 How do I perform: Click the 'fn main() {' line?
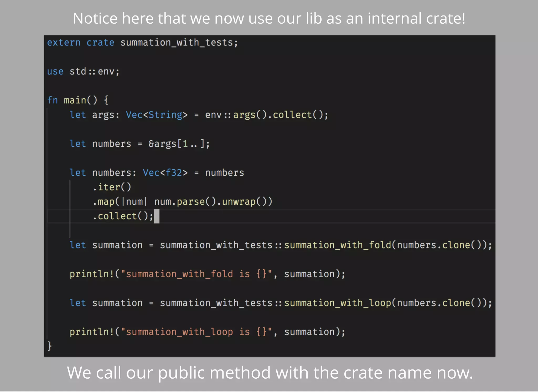pyautogui.click(x=77, y=100)
